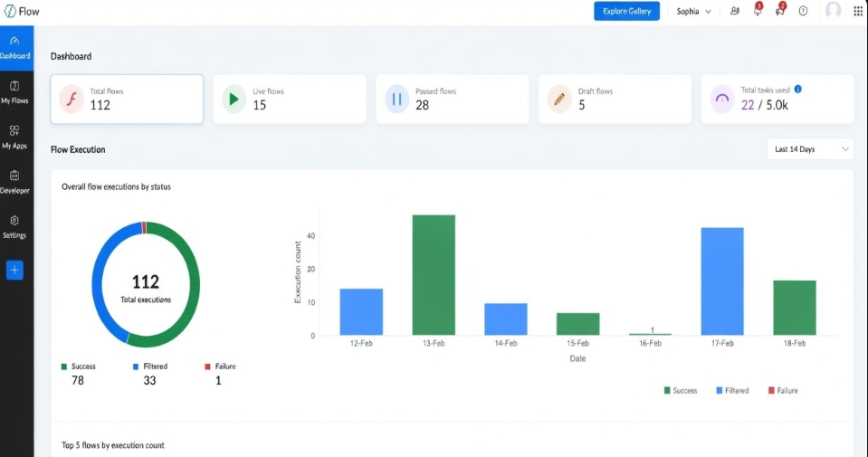Expand the Last 14 Days dropdown

(x=810, y=149)
